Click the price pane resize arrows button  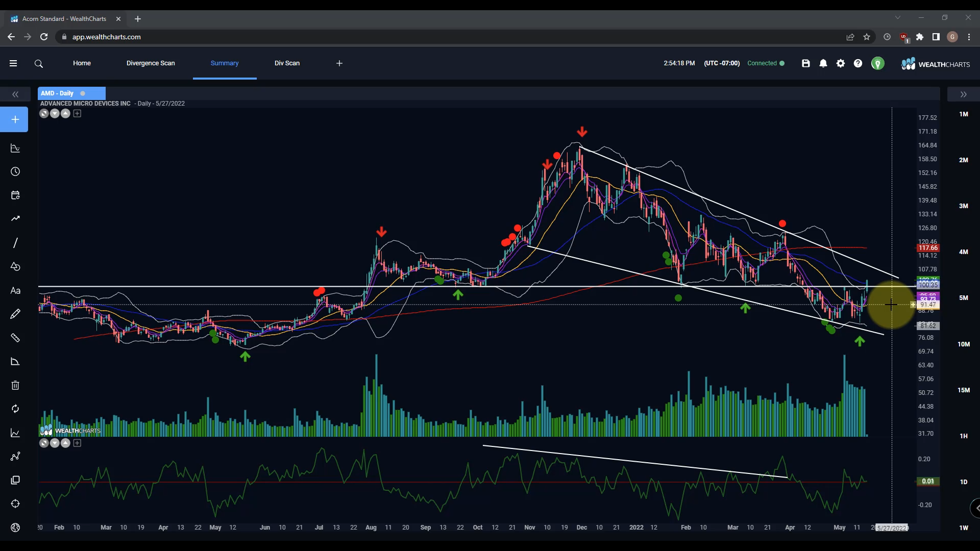click(44, 114)
